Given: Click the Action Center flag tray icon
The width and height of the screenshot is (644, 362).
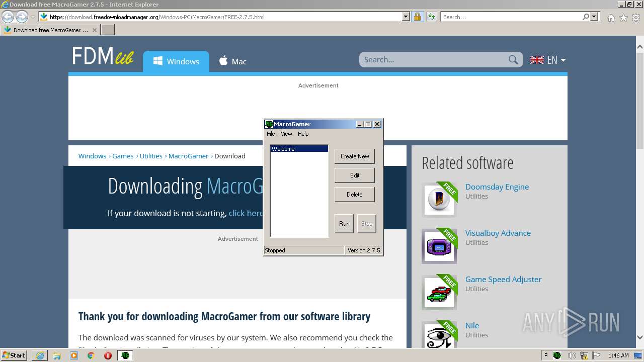Looking at the screenshot, I should [x=596, y=355].
